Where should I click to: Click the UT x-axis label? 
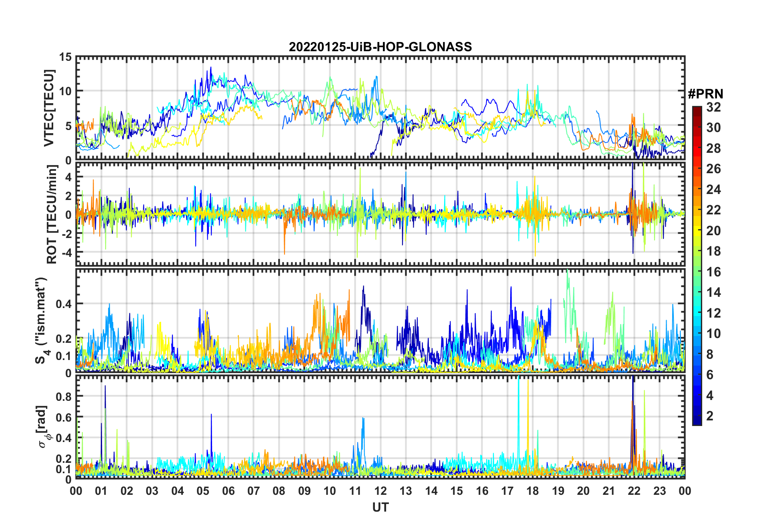pyautogui.click(x=380, y=508)
